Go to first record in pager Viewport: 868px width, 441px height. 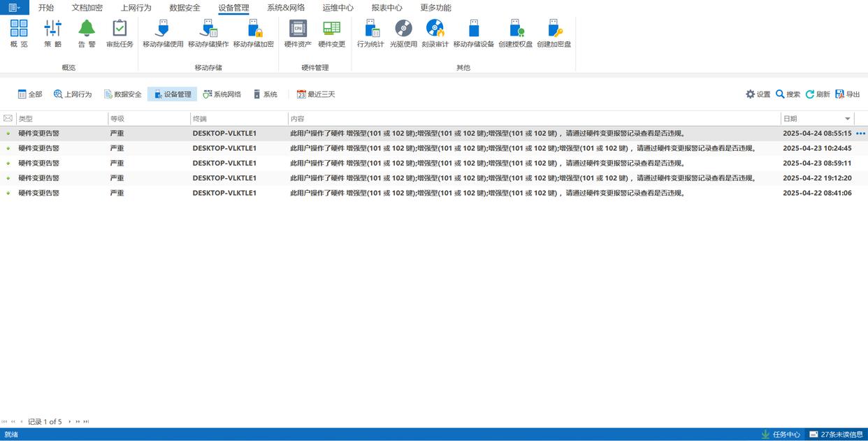4,422
